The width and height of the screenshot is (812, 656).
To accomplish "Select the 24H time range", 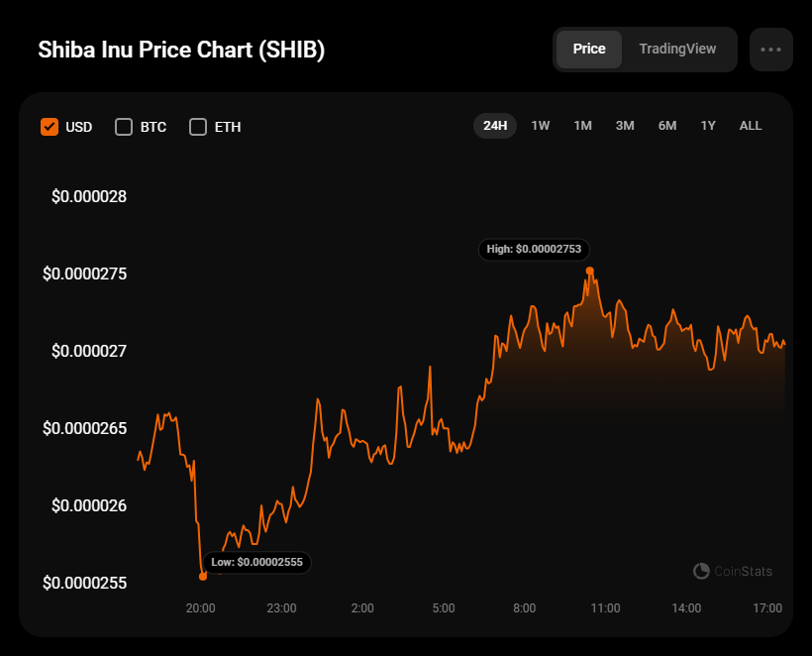I will 495,126.
